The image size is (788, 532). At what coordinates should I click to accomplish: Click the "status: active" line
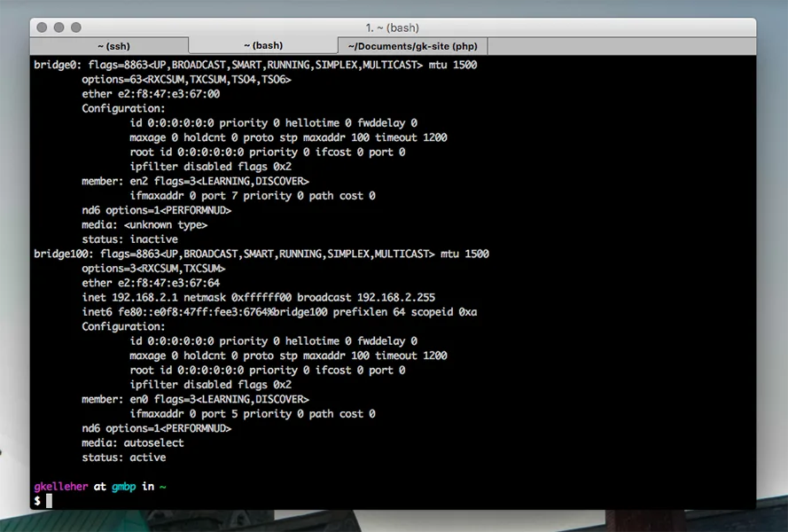tap(123, 458)
